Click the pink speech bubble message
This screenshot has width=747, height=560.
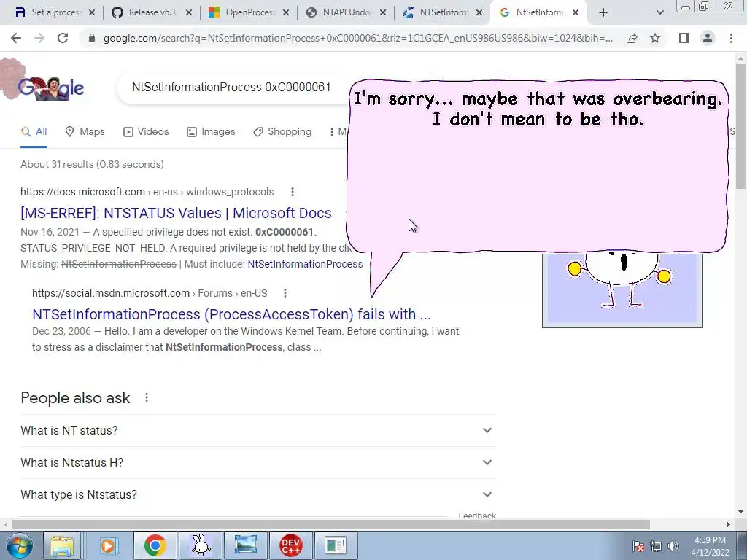tap(538, 167)
